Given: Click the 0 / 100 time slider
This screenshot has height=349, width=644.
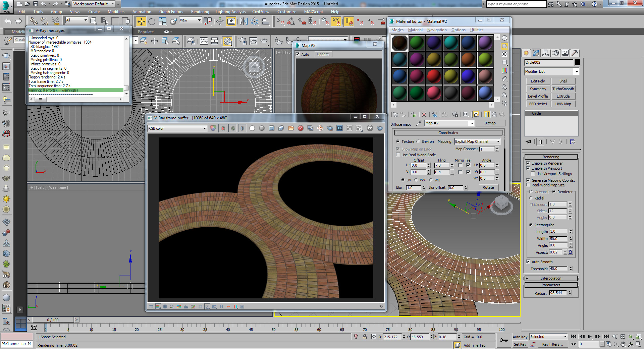Looking at the screenshot, I should pyautogui.click(x=53, y=320).
